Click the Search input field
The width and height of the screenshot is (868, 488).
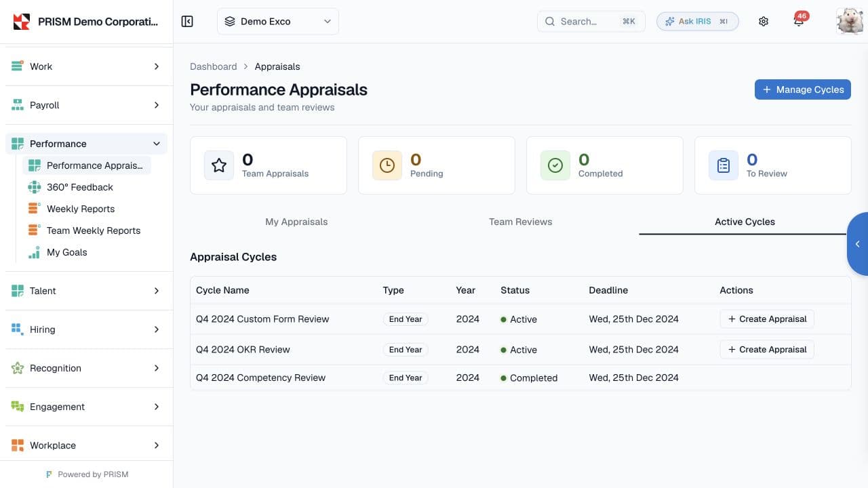[591, 22]
